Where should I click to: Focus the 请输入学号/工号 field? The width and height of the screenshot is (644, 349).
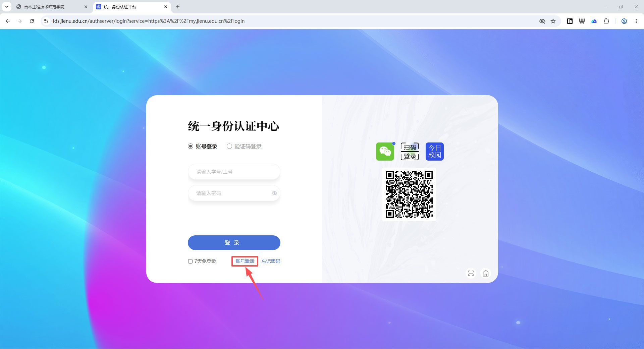234,172
